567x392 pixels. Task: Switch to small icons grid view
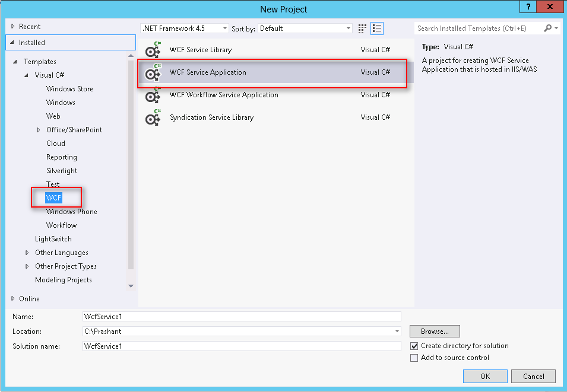coord(362,28)
